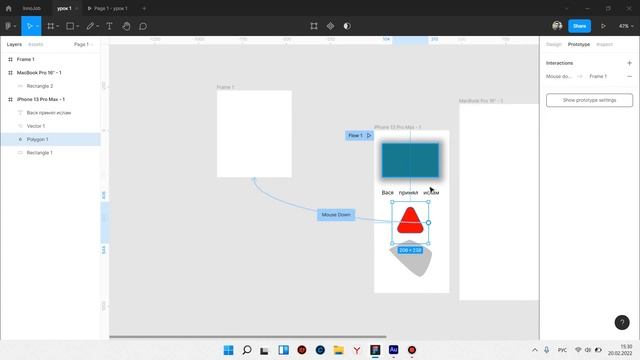Switch to the урок 1 file tab

(x=64, y=8)
